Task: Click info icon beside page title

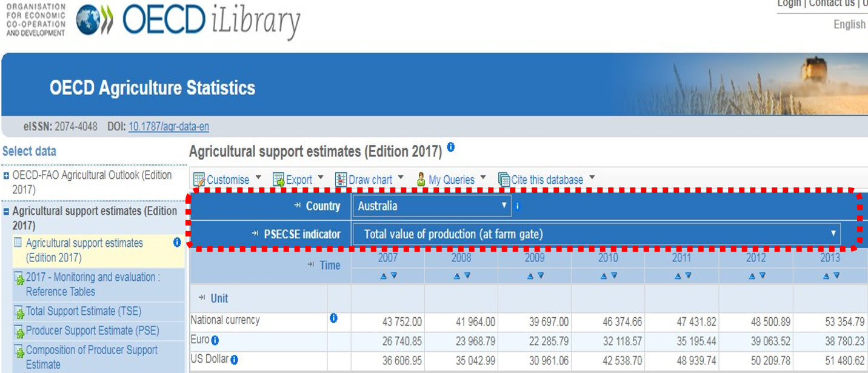Action: [450, 147]
